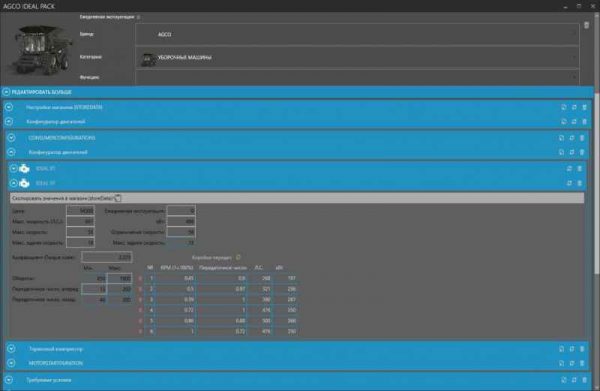Click the Коэффициент input field
The image size is (600, 391).
(x=107, y=257)
